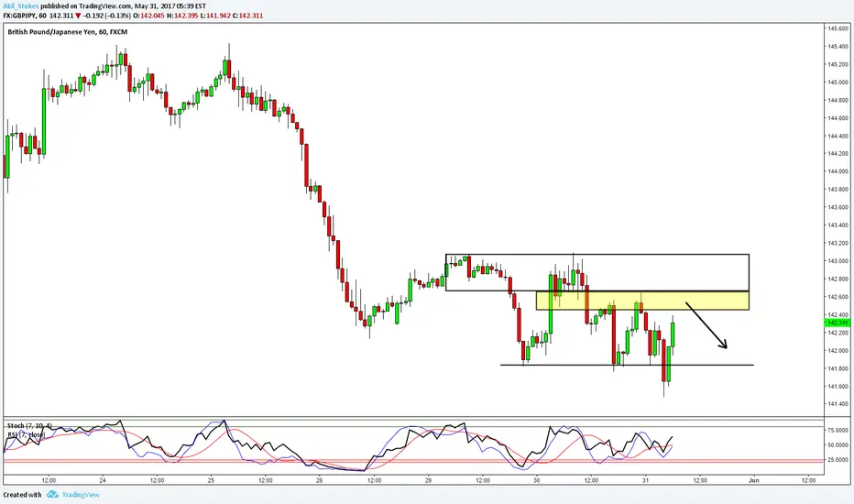The height and width of the screenshot is (504, 854).
Task: Click the TradingView cloud logo icon
Action: (x=52, y=494)
